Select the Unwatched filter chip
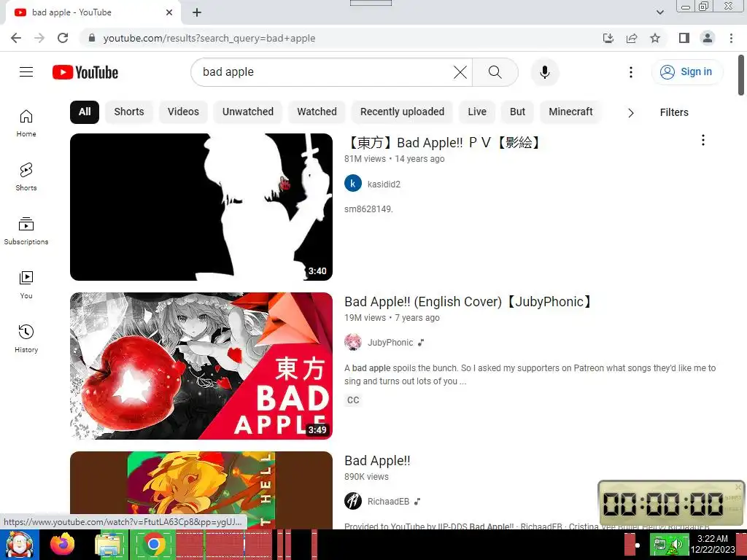This screenshot has height=560, width=747. point(248,112)
